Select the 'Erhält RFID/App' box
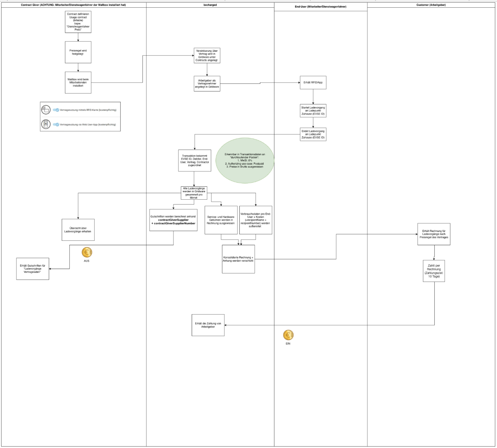This screenshot has width=497, height=448. click(313, 83)
